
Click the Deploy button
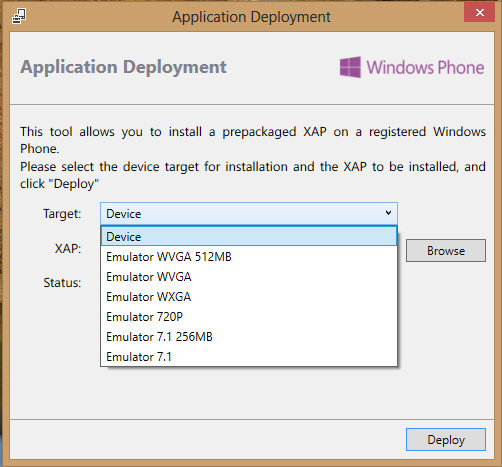click(446, 439)
